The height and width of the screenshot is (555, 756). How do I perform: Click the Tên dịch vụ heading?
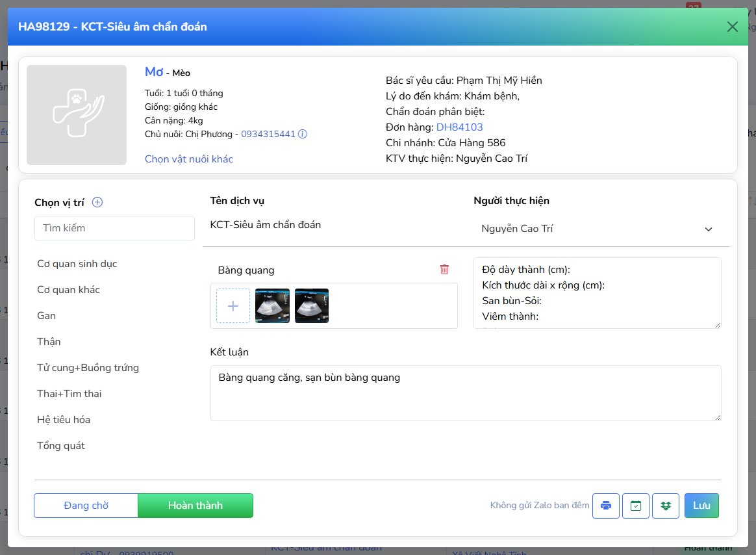(237, 201)
